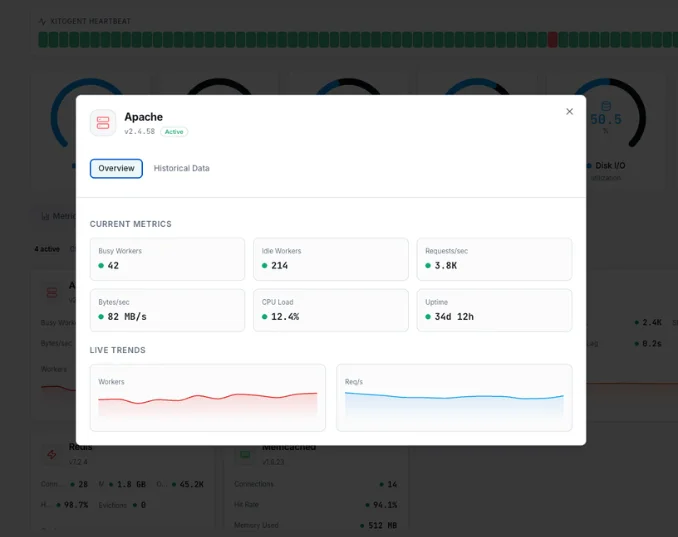Click the 50.5 disk utilization value
Screen dimensions: 678x537
pos(606,119)
